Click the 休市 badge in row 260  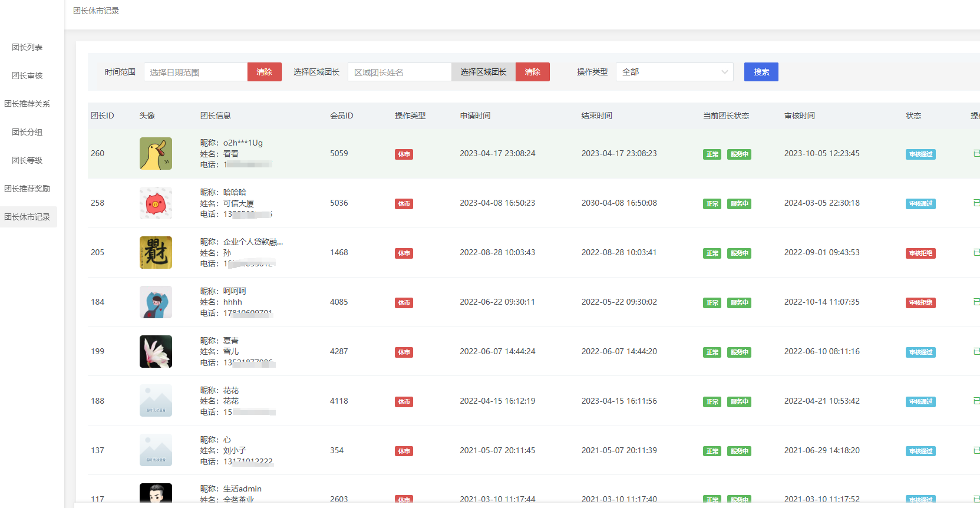[404, 154]
